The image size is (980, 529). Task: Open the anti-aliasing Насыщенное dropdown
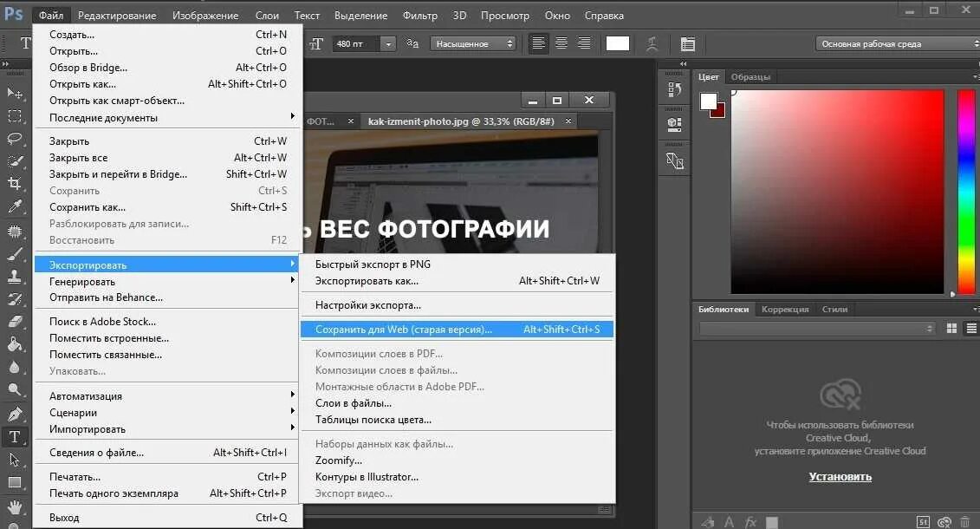pos(473,43)
